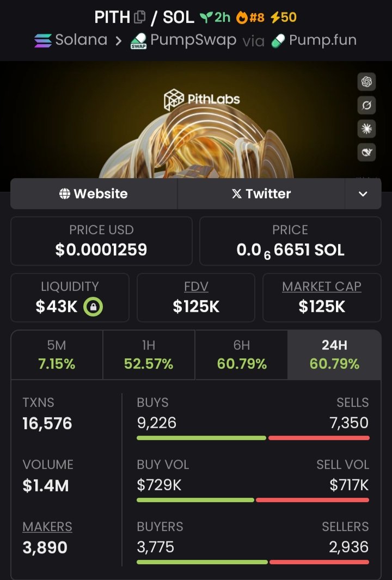Click the flame trending #8 badge
This screenshot has height=580, width=392.
(x=250, y=17)
